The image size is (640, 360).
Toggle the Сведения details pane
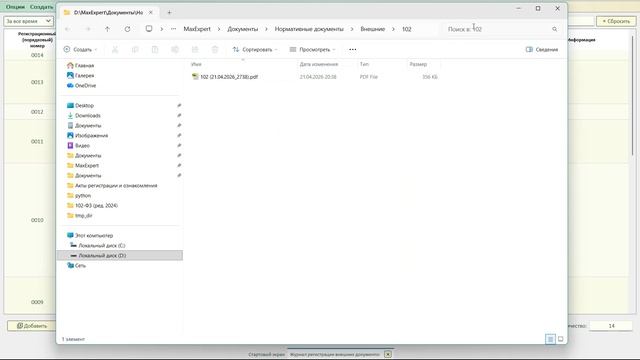pos(542,49)
